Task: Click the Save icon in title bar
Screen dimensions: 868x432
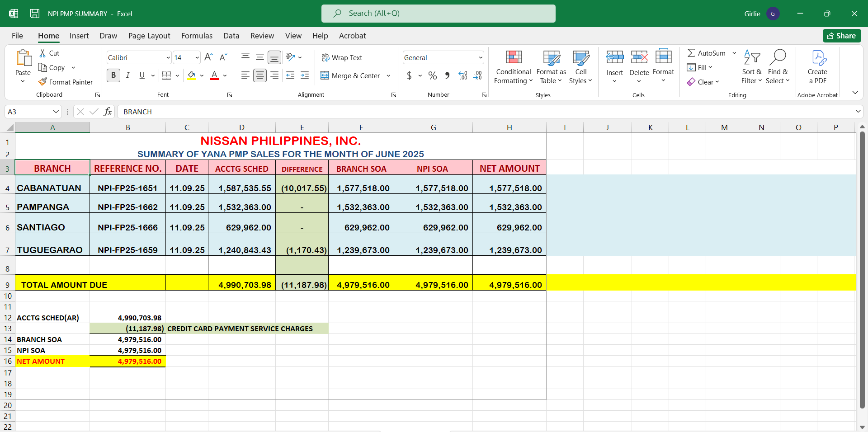Action: [x=35, y=14]
